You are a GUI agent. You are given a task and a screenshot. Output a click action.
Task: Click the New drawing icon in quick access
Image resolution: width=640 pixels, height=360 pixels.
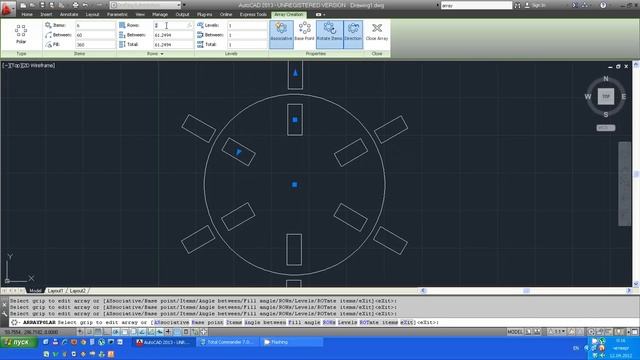tap(23, 5)
